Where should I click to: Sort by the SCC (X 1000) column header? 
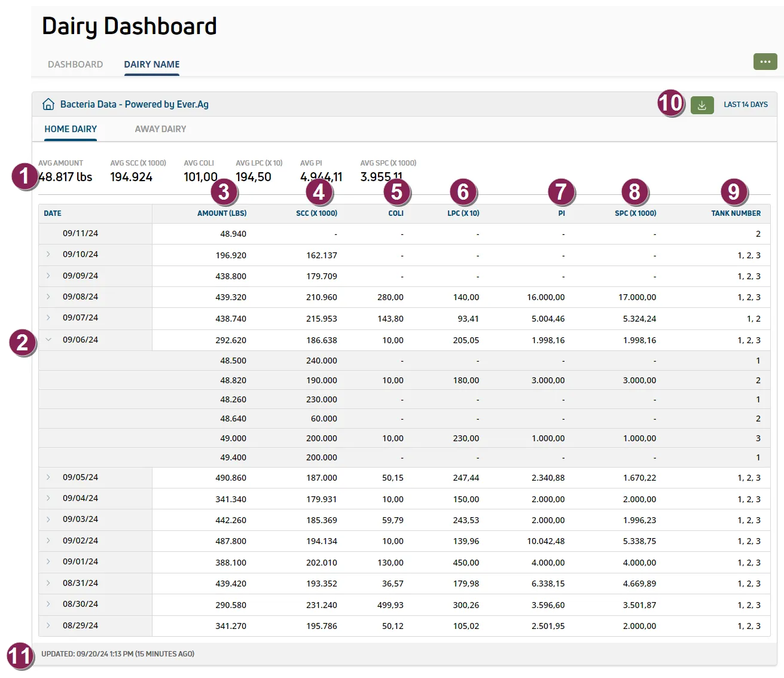[316, 213]
